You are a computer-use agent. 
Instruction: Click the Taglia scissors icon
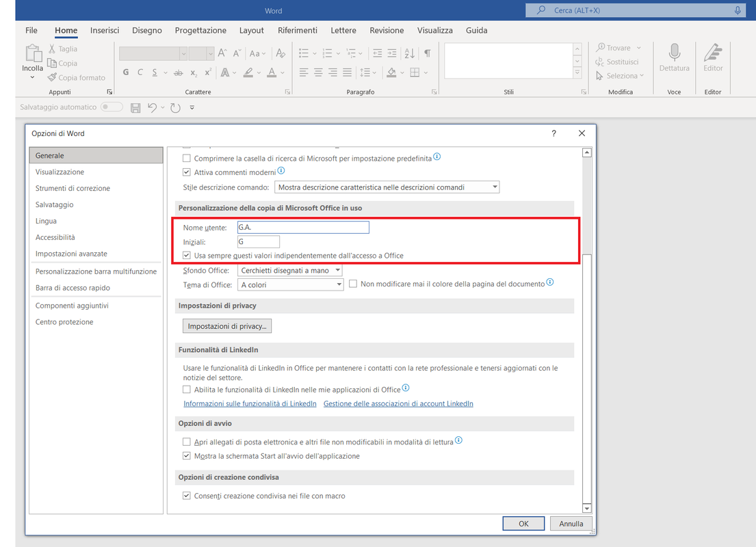(52, 49)
